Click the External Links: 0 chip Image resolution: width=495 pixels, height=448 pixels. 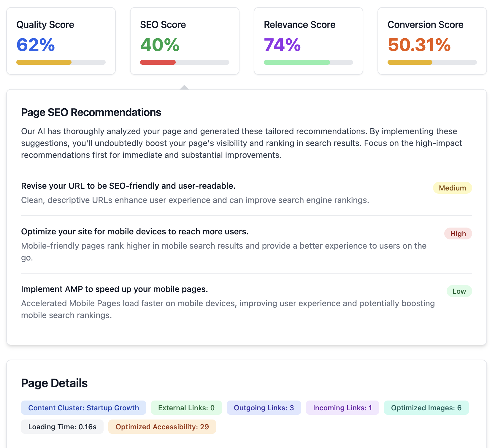coord(186,408)
